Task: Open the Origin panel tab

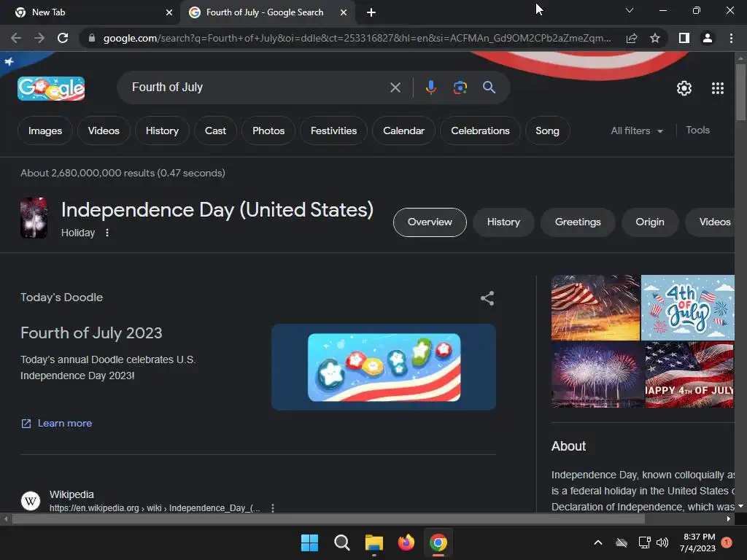Action: (x=650, y=222)
